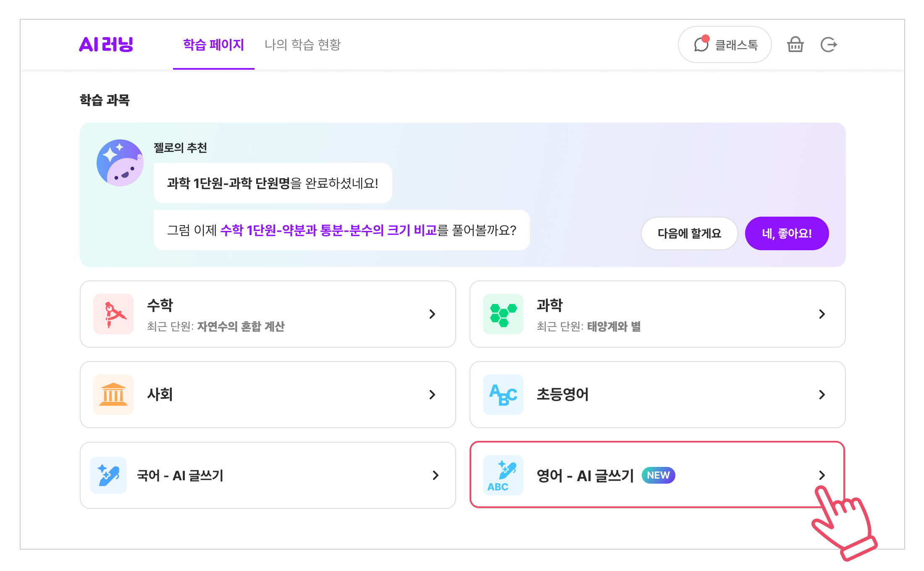The width and height of the screenshot is (924, 571).
Task: Click the 과학 green hexagon icon
Action: (x=503, y=314)
